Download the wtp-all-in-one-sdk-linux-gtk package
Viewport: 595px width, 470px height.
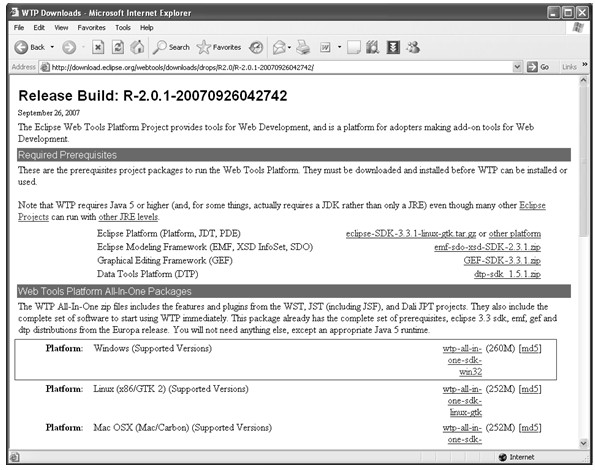point(462,401)
